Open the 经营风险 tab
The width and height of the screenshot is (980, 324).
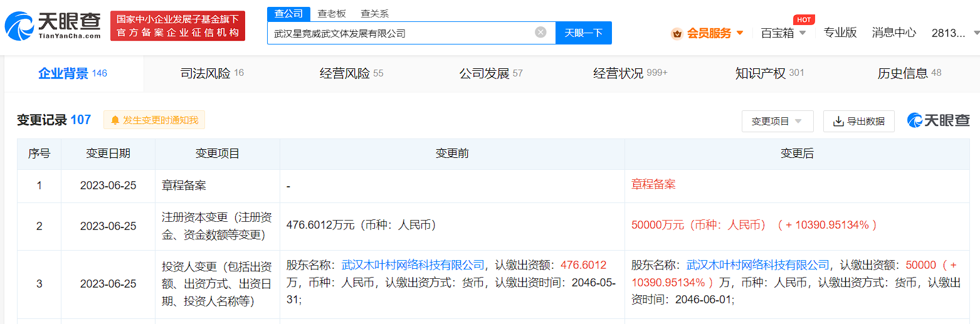[351, 73]
